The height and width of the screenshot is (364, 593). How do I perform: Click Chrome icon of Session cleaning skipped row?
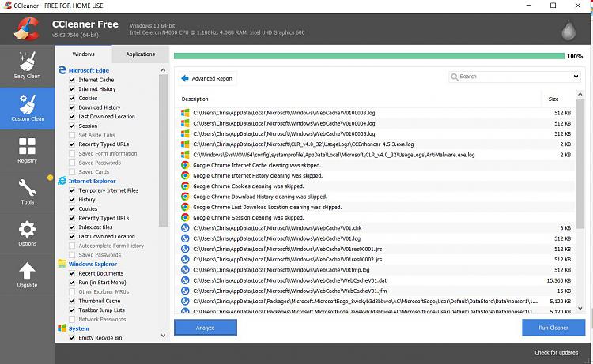185,217
